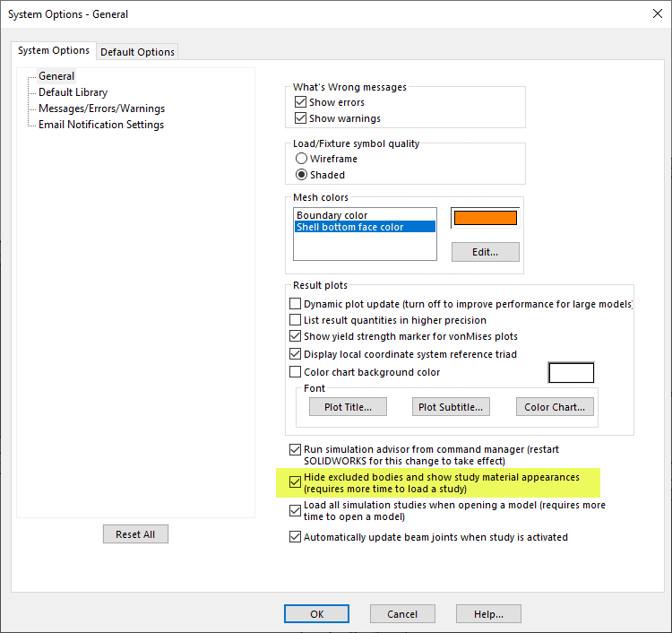
Task: Toggle Show yield strength marker checkbox
Action: (295, 336)
